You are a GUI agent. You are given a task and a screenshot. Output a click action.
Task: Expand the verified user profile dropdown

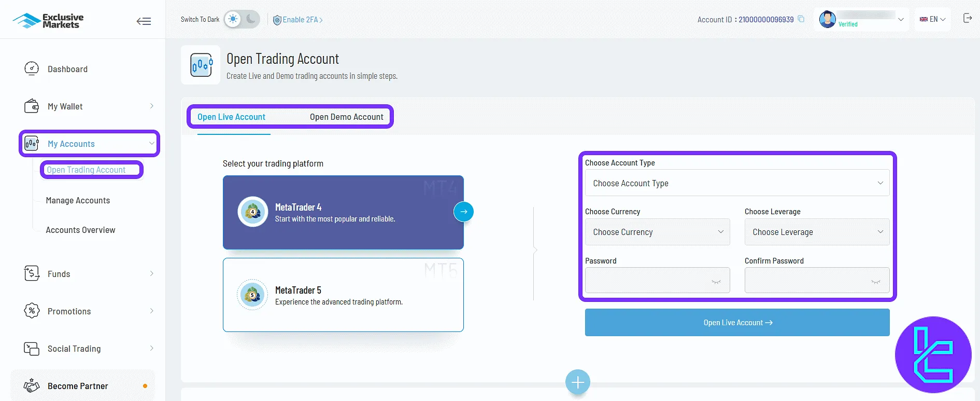(x=901, y=20)
